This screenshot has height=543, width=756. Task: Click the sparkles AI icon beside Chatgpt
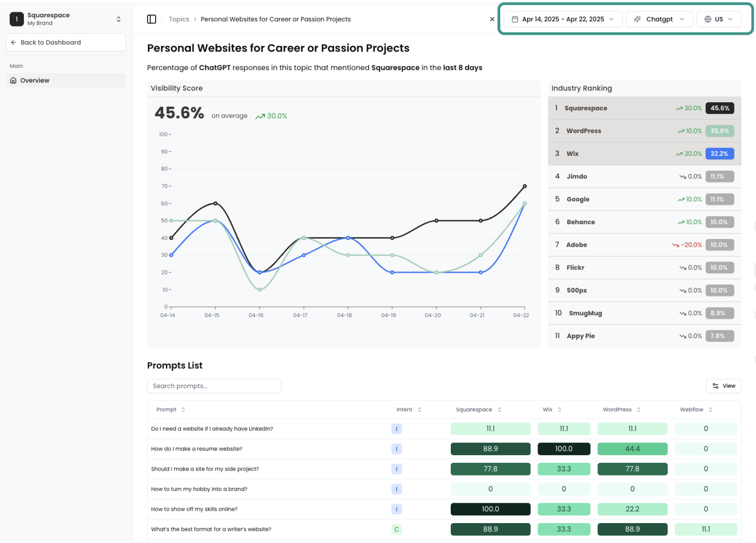tap(637, 19)
